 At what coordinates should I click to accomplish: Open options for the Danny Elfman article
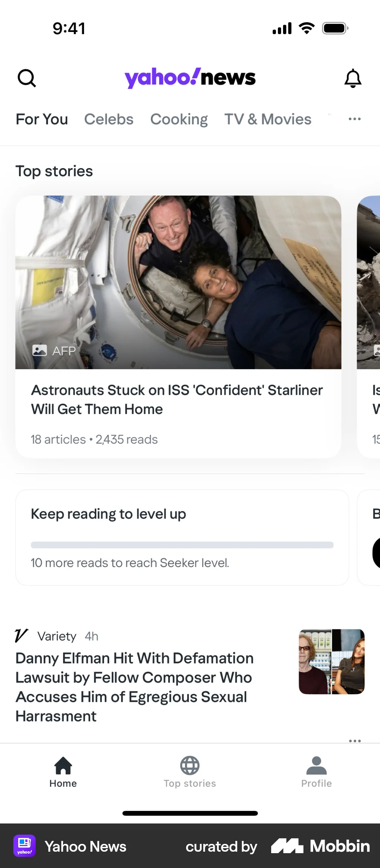point(355,741)
